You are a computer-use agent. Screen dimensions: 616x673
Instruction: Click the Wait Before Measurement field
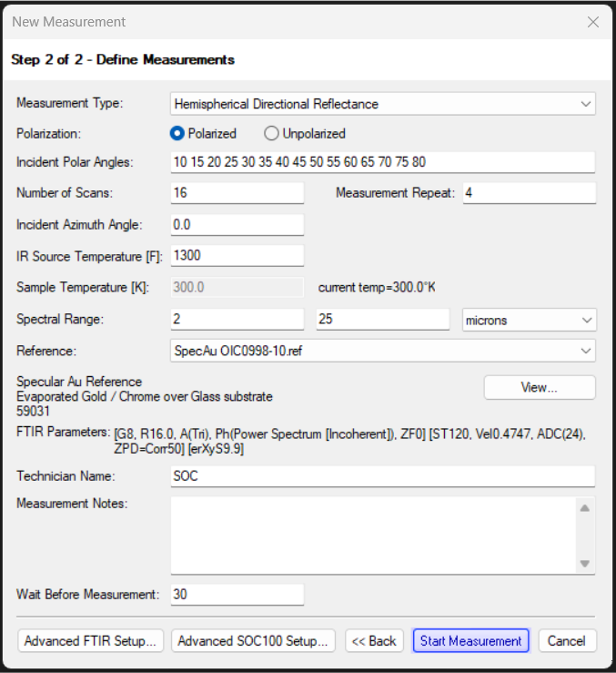click(x=237, y=594)
